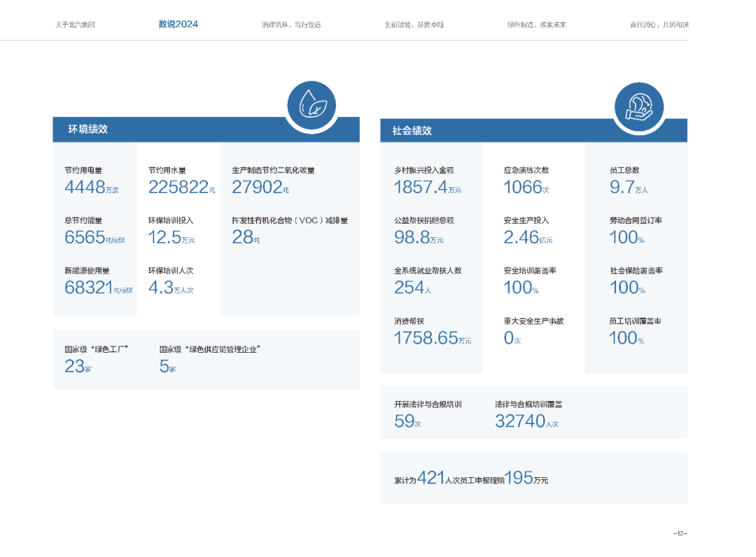Click the 100% under 劳动合同签订率

coord(626,237)
